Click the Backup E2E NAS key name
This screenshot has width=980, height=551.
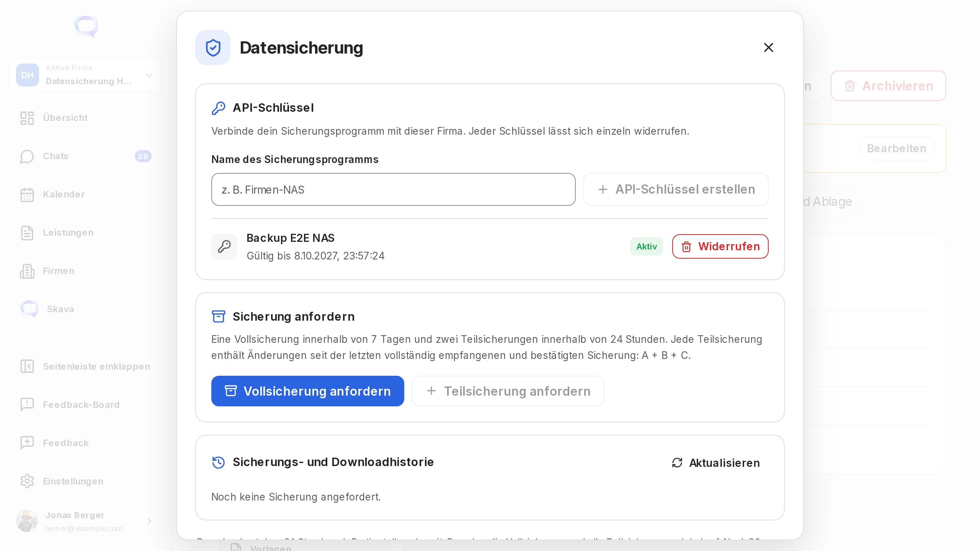click(x=291, y=238)
